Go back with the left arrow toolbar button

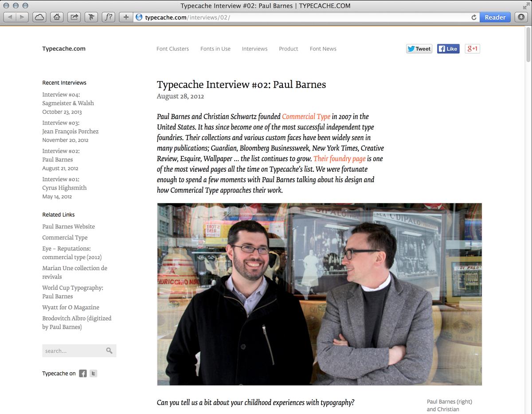pos(10,17)
